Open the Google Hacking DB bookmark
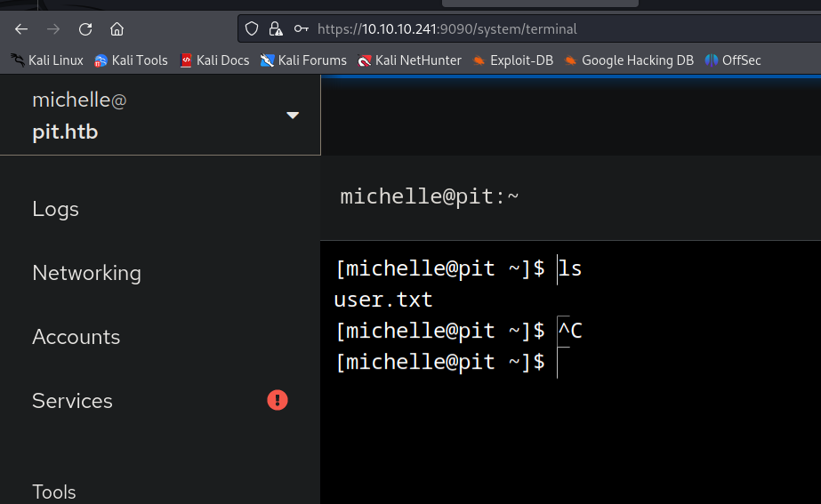This screenshot has height=504, width=821. 628,60
